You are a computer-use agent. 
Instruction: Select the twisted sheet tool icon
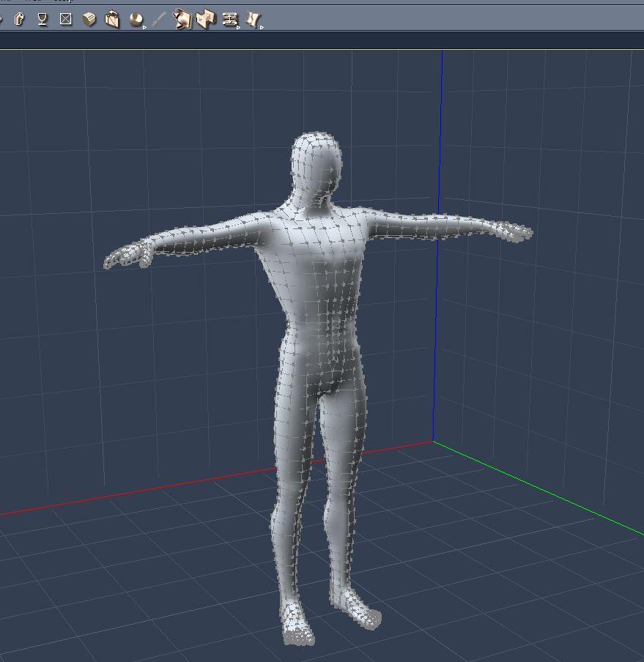[253, 20]
